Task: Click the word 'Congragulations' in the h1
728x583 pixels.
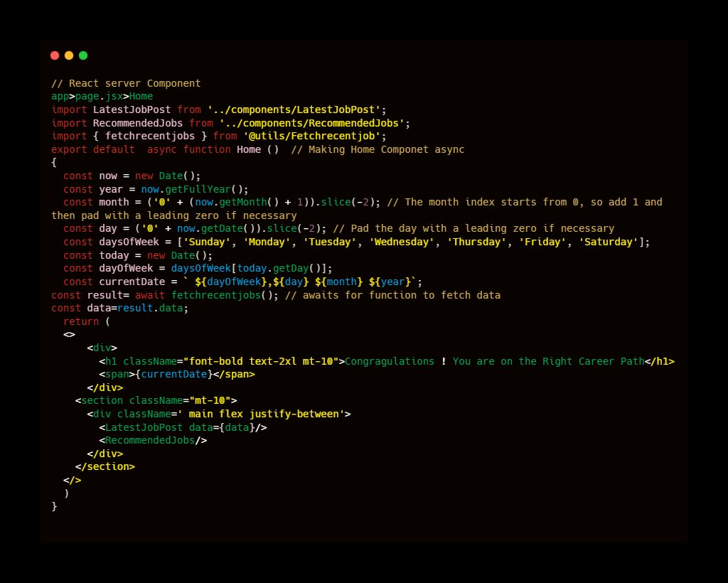Action: click(390, 362)
